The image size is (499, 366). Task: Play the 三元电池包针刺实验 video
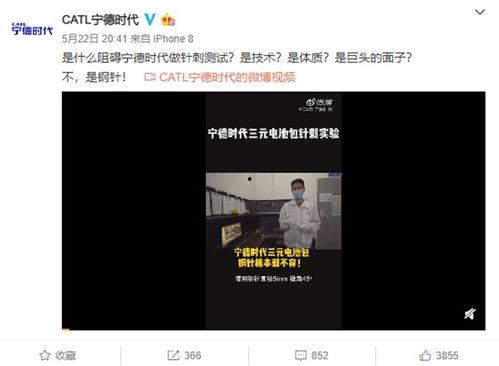coord(273,211)
